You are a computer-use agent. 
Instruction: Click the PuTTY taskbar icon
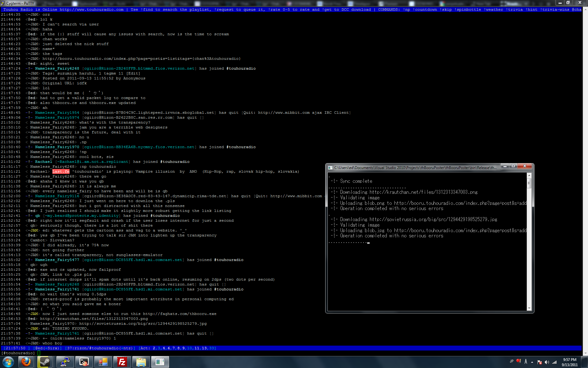(x=65, y=362)
